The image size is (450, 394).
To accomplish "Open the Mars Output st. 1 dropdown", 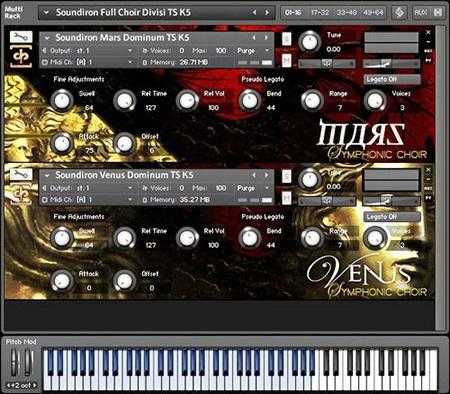I will [x=87, y=51].
